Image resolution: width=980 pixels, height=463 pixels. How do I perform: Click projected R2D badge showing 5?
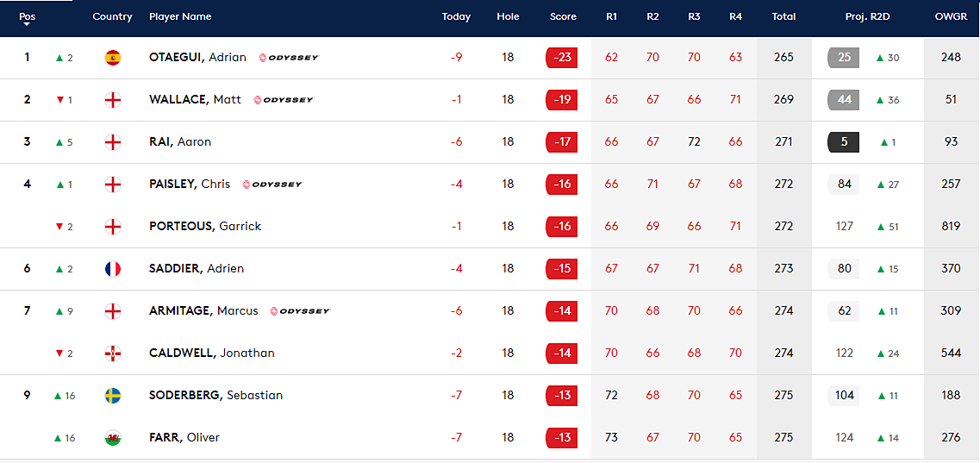pyautogui.click(x=843, y=142)
